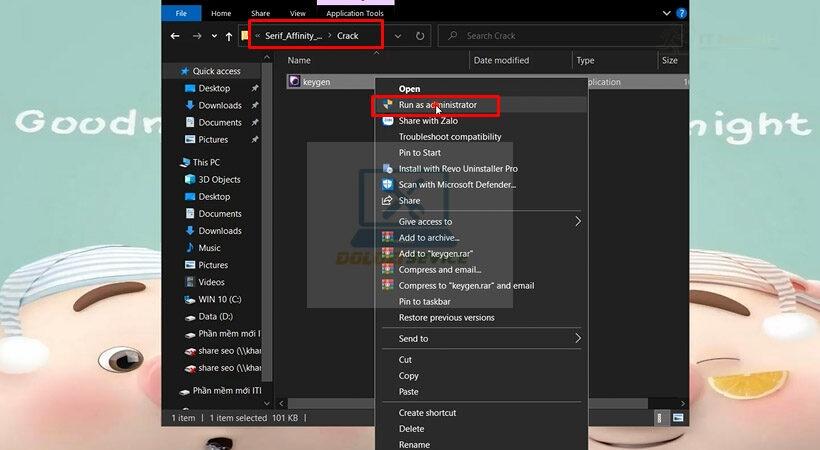Click the Search Crack field
The width and height of the screenshot is (820, 450).
pyautogui.click(x=560, y=36)
